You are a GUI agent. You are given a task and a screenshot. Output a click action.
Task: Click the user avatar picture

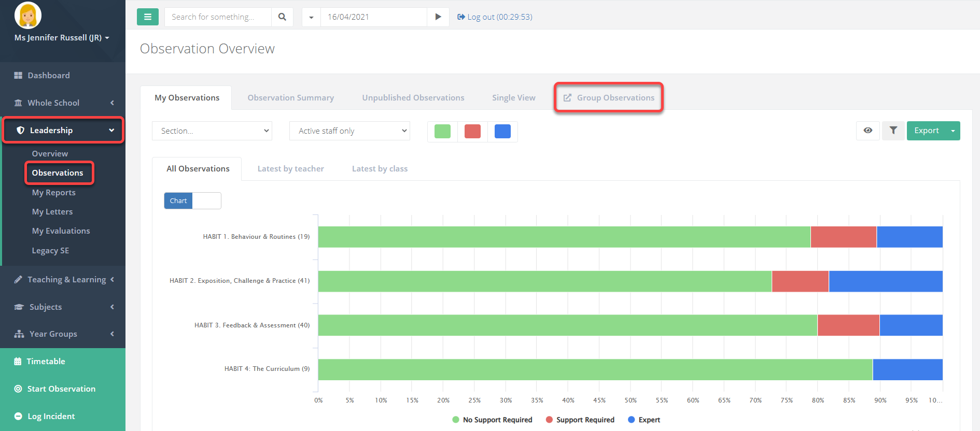28,15
